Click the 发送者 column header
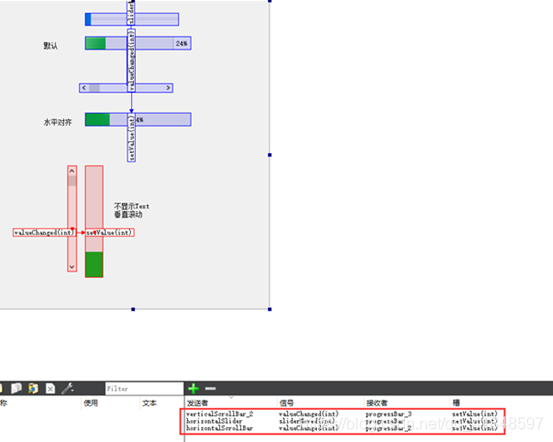 [x=198, y=403]
